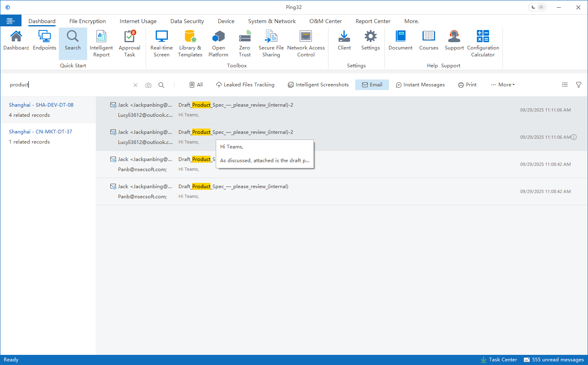Clear the search text with X icon
The image size is (588, 365).
pos(135,85)
